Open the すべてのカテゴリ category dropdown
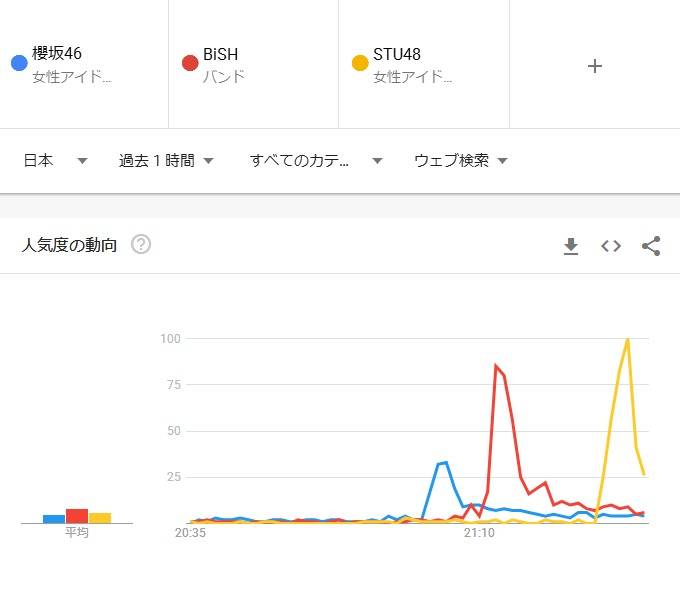Image resolution: width=680 pixels, height=608 pixels. (x=316, y=161)
